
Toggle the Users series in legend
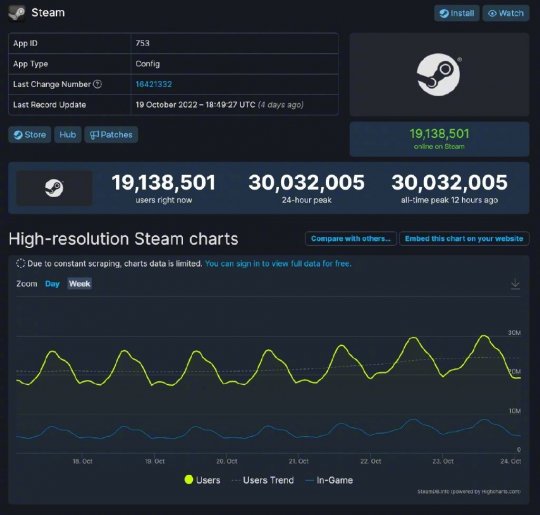click(x=202, y=480)
